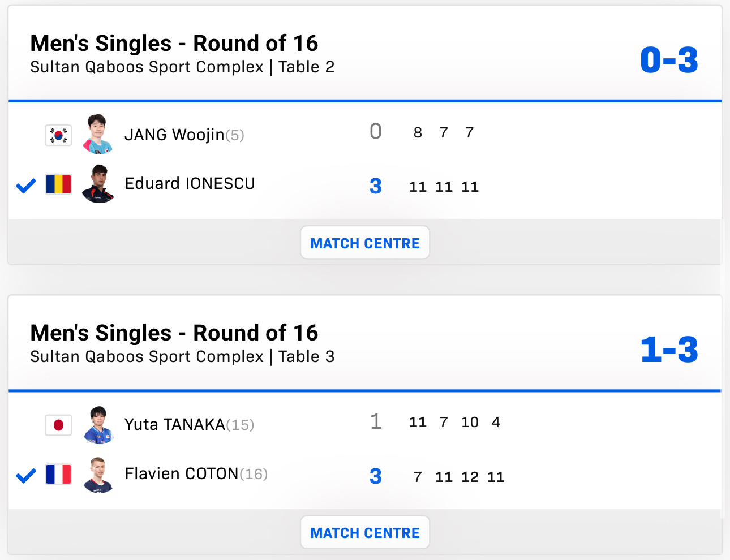This screenshot has width=730, height=560.
Task: Select Yuta TANAKA's player headshot
Action: coord(98,424)
